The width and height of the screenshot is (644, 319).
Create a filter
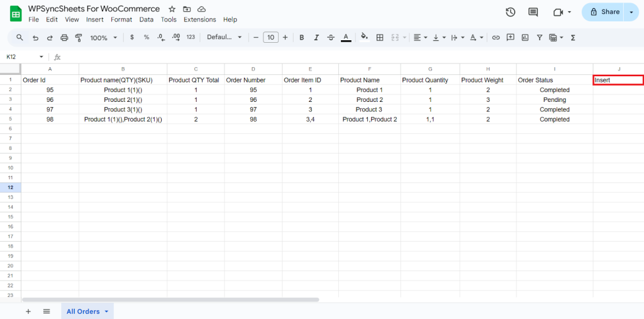(540, 37)
